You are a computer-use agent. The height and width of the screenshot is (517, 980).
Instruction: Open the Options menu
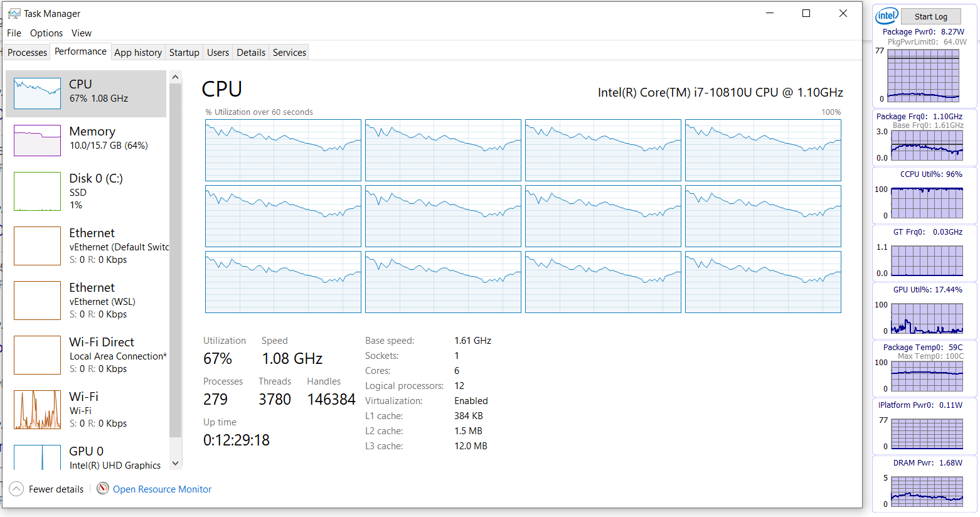[x=46, y=33]
